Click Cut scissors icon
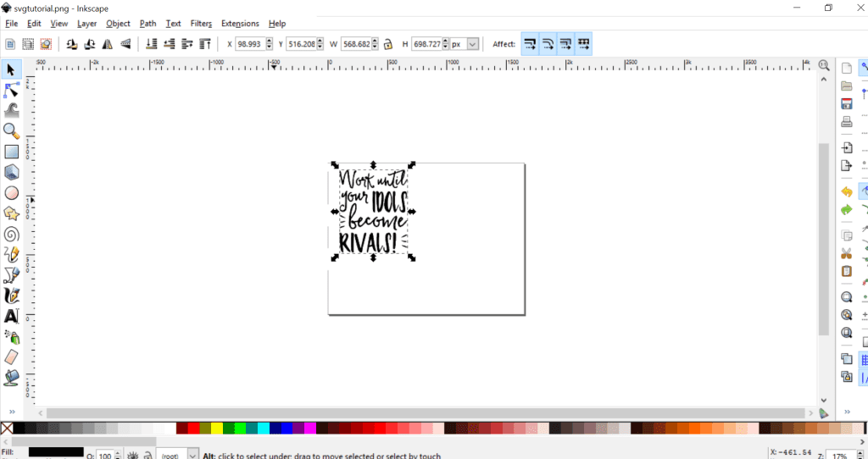This screenshot has width=868, height=459. (847, 253)
